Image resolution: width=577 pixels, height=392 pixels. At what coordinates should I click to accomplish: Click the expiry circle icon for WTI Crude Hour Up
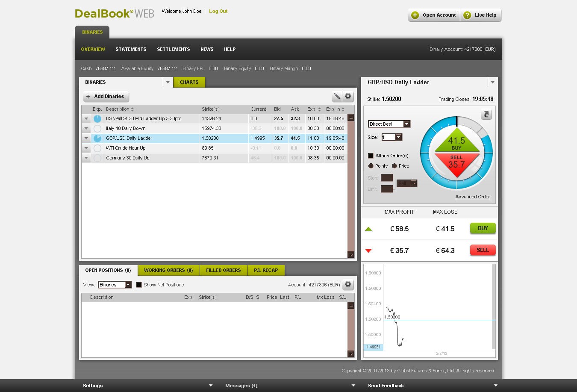[97, 148]
